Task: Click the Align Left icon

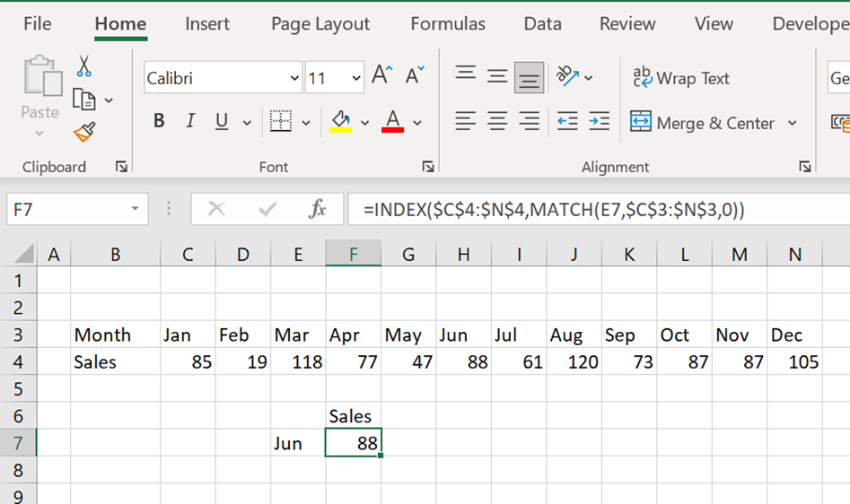Action: click(465, 121)
